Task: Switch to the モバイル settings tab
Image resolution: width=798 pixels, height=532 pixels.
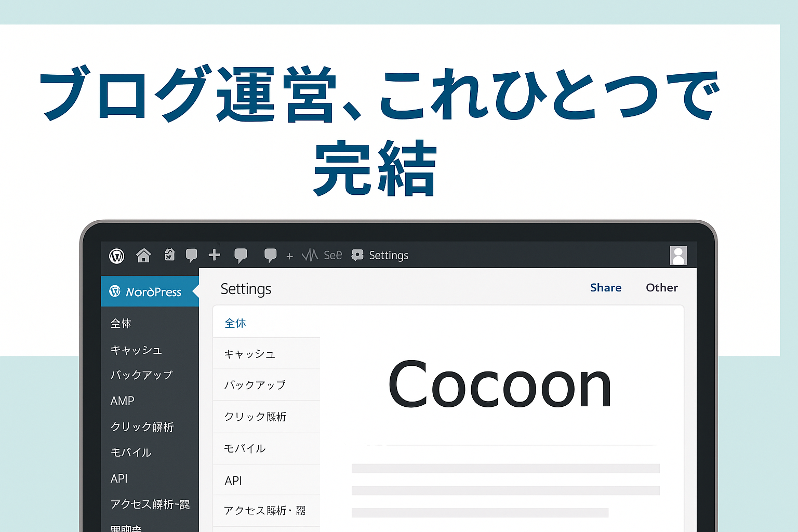Action: [267, 448]
